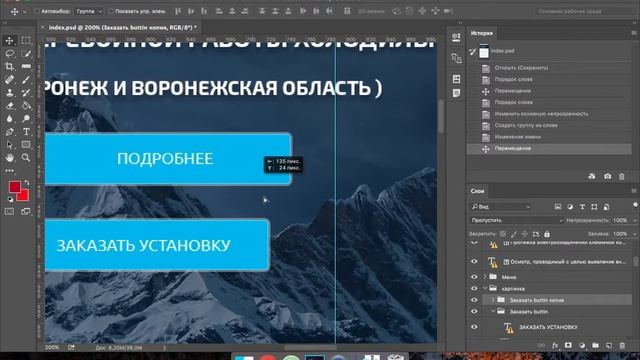
Task: Select the Blur tool
Action: [9, 119]
